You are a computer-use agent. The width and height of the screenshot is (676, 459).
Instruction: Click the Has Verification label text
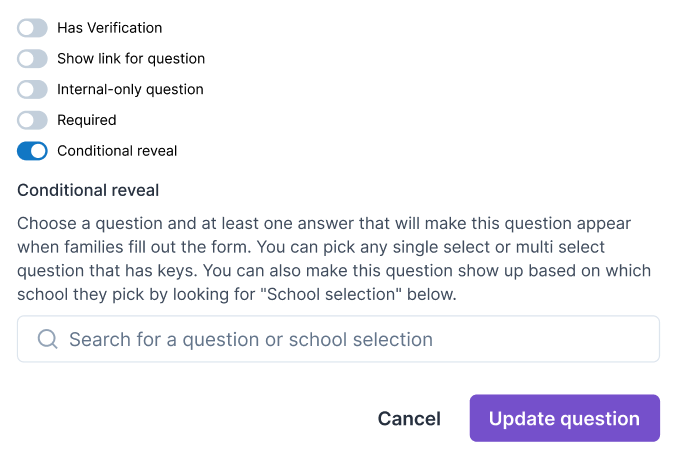pyautogui.click(x=109, y=28)
